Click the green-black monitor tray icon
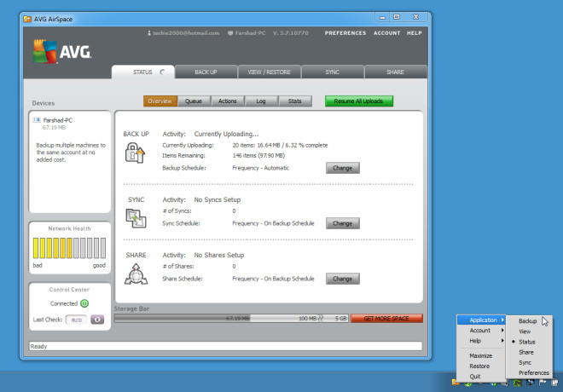Screen dimensions: 563x392 tap(517, 383)
